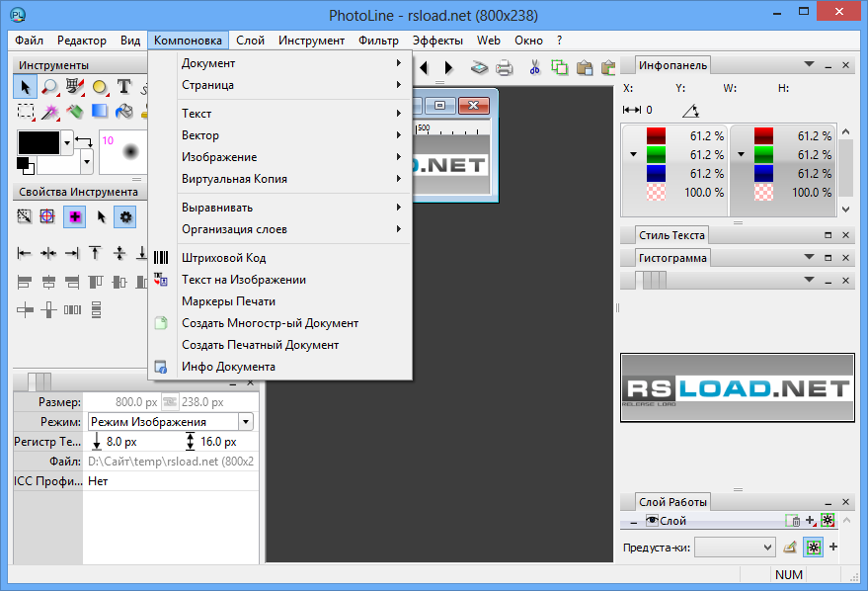Click the Paste icon in the top toolbar
Image resolution: width=868 pixels, height=591 pixels.
click(586, 68)
